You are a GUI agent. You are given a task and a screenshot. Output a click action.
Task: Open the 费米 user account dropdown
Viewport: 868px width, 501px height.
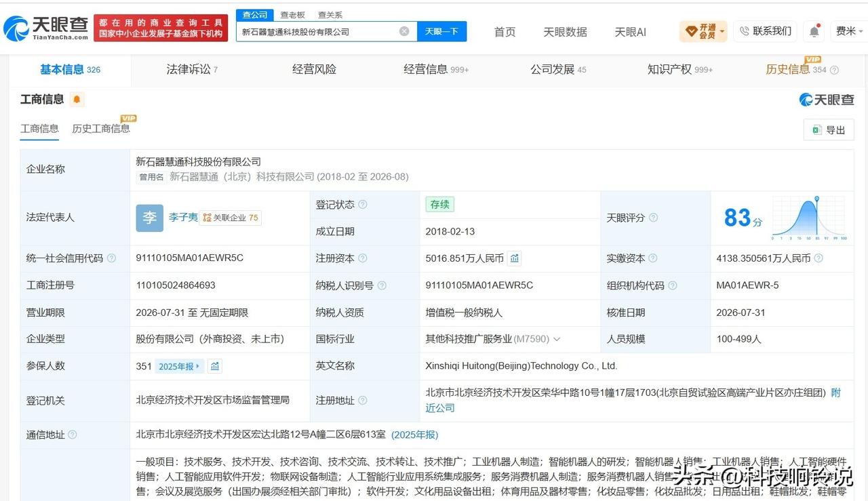click(x=850, y=31)
